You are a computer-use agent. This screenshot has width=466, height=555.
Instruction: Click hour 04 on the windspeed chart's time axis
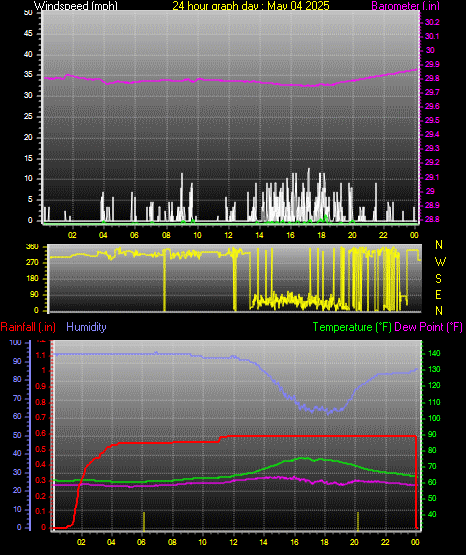click(x=103, y=235)
